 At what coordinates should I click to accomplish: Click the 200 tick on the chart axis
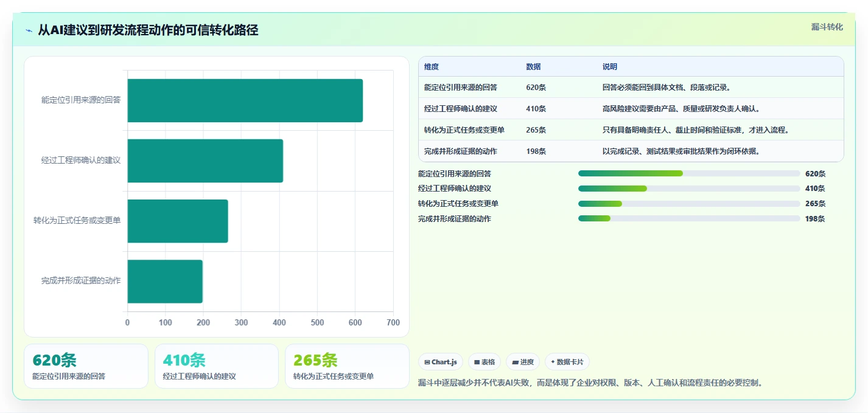(x=203, y=323)
